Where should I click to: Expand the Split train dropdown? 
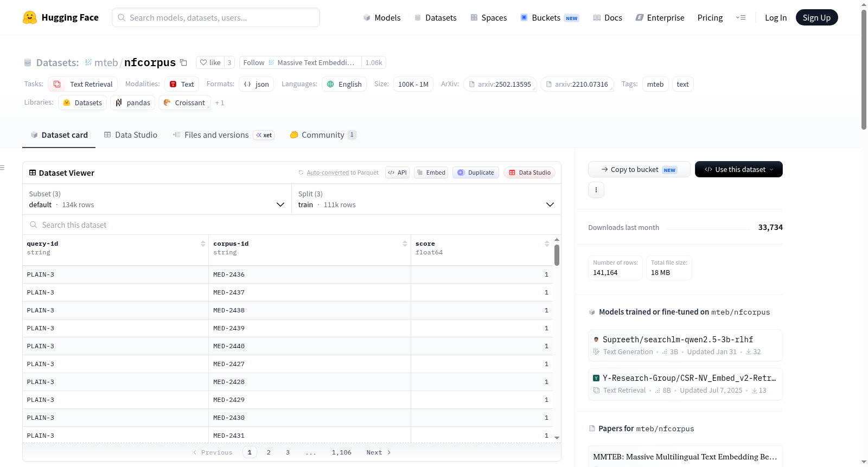tap(426, 199)
